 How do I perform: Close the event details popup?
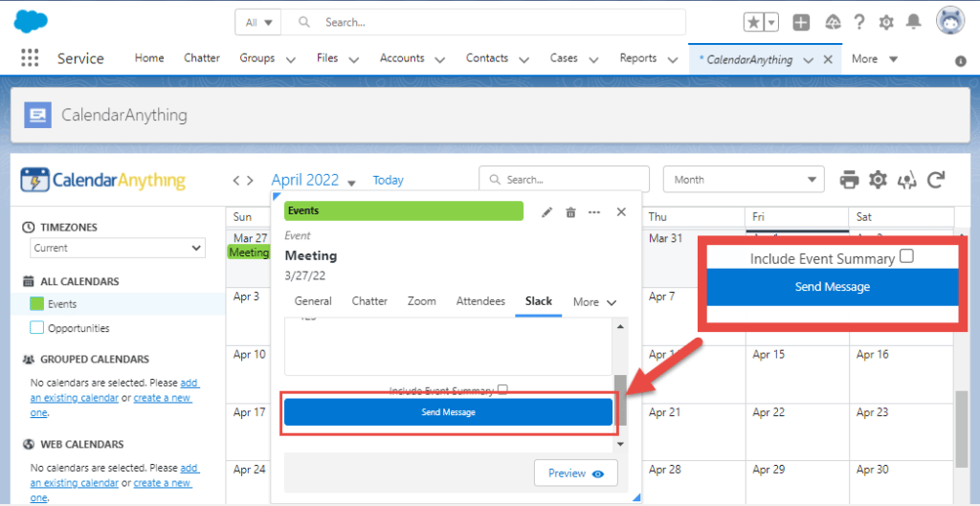click(621, 211)
